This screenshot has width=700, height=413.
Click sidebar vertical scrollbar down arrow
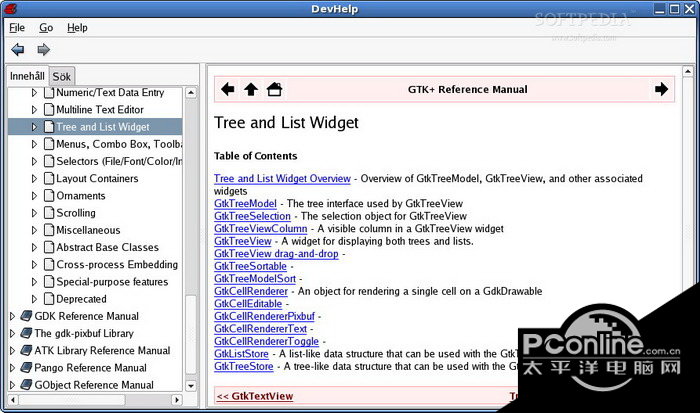point(191,386)
